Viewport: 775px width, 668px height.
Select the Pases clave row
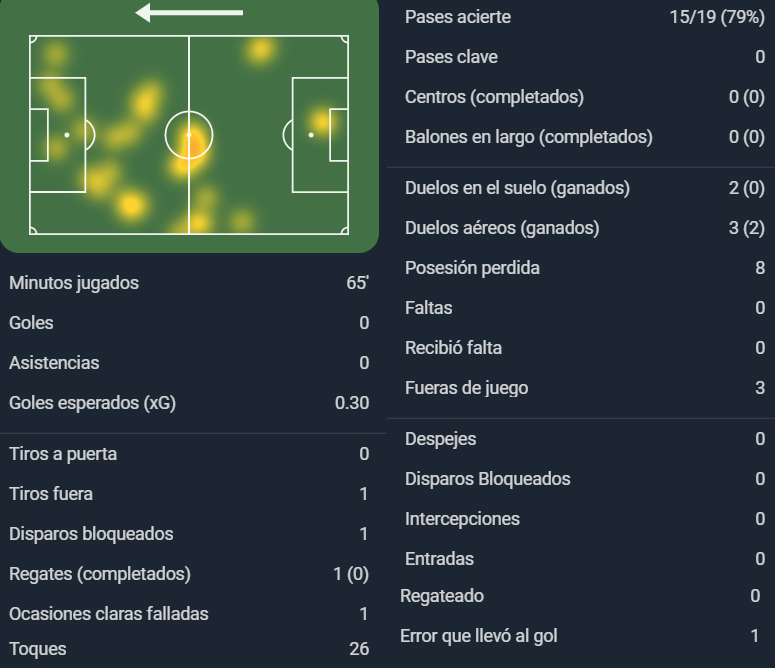[x=581, y=57]
